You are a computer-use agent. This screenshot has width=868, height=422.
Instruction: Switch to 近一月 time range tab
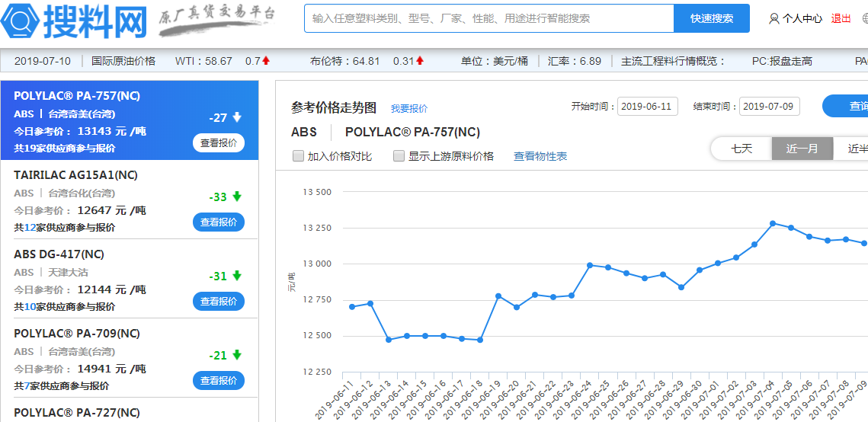pyautogui.click(x=802, y=149)
